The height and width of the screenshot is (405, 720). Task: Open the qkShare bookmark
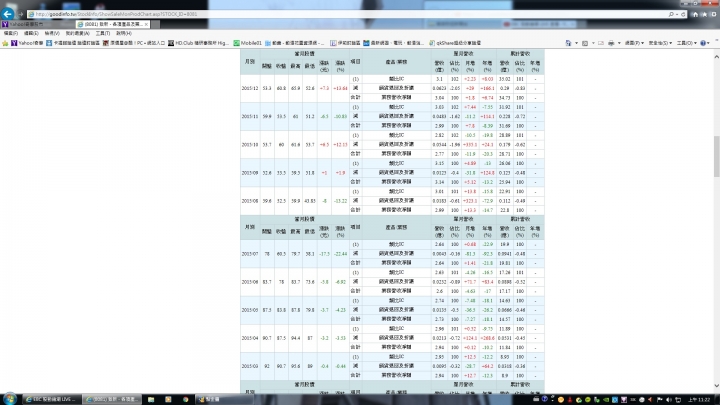click(455, 43)
